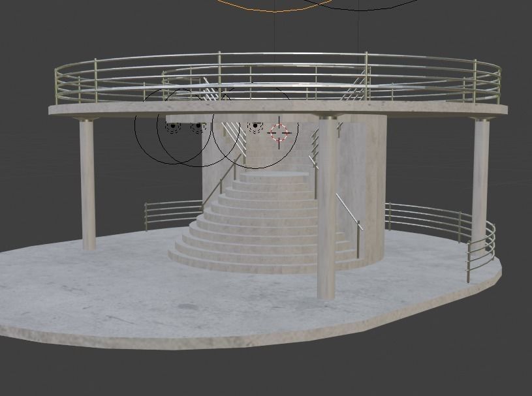Click the red-and-white 3D cursor
The image size is (532, 396).
(x=279, y=132)
